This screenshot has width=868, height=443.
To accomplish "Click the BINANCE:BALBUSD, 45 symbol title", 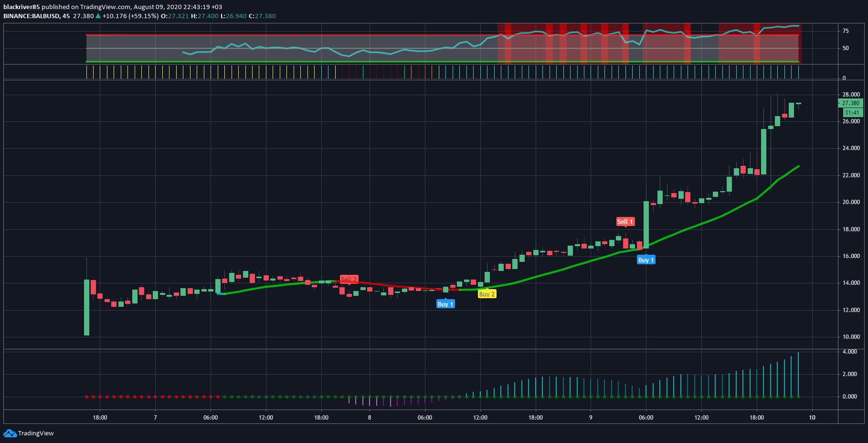I will [37, 16].
